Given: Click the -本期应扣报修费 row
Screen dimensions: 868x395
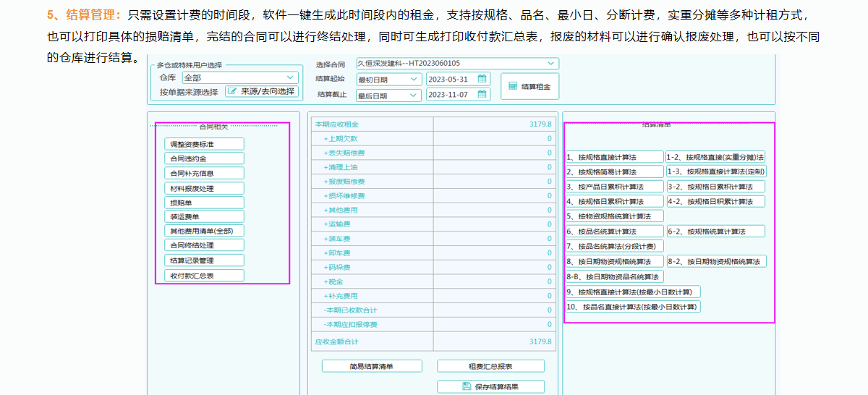Looking at the screenshot, I should point(433,325).
